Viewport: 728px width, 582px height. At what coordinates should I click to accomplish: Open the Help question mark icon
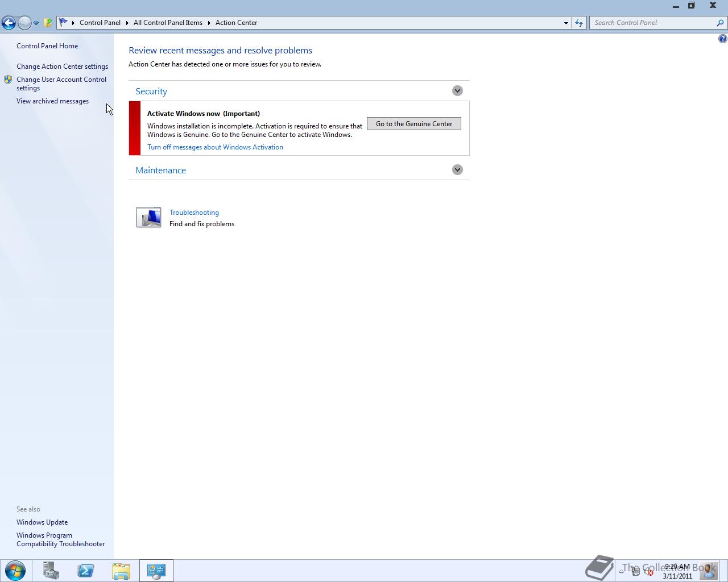click(722, 39)
